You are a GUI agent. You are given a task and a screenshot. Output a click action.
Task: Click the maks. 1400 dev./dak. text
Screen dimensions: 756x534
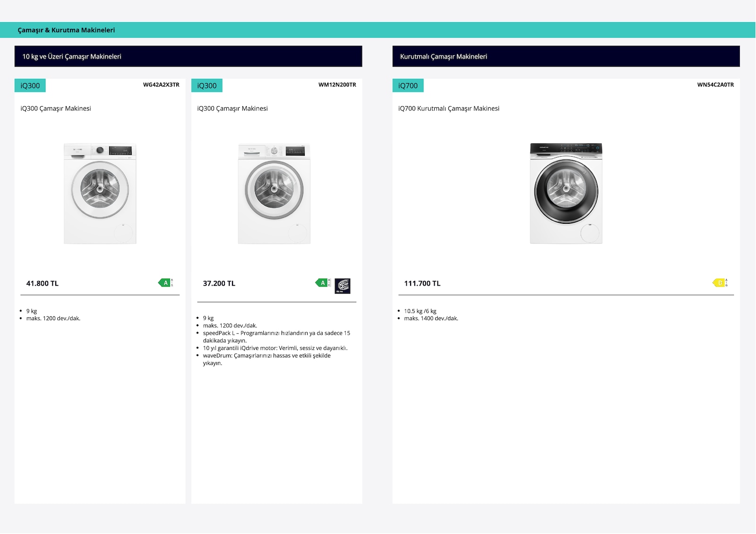(431, 318)
